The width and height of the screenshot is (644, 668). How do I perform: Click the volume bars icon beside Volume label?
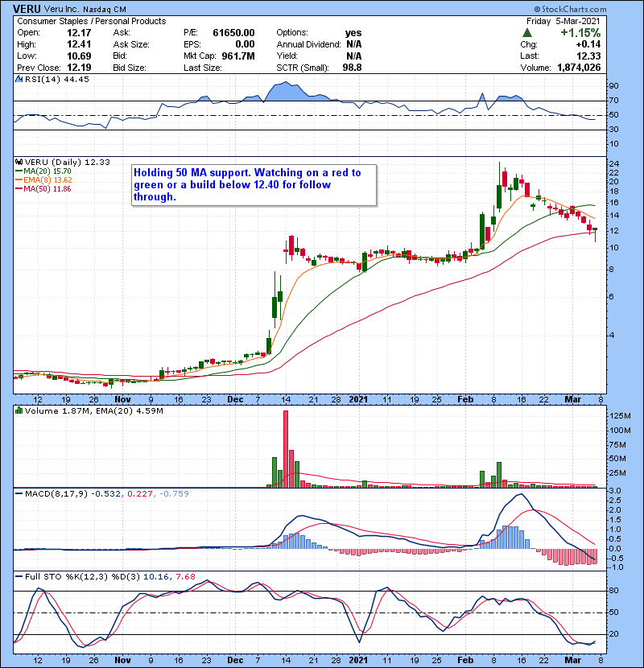(x=19, y=410)
